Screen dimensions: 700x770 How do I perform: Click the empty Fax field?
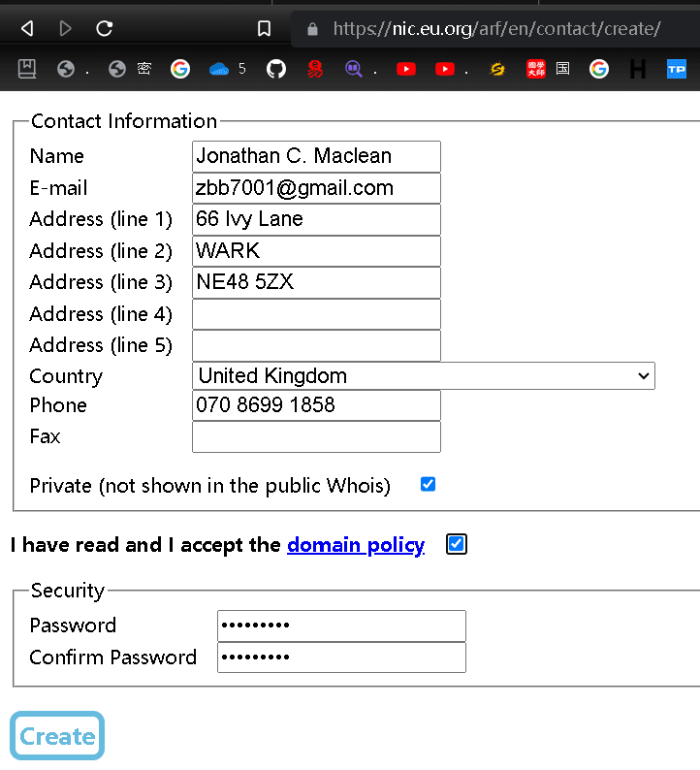316,436
